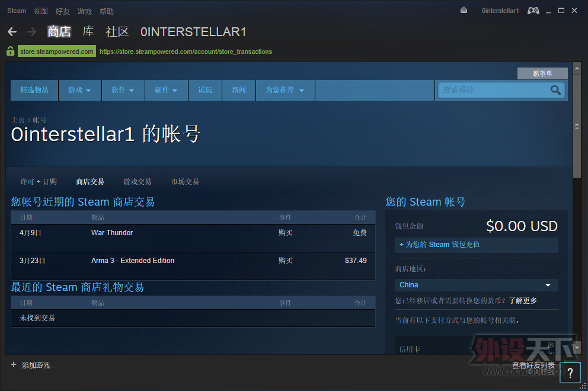588x391 pixels.
Task: Click the forward navigation arrow
Action: coord(32,32)
